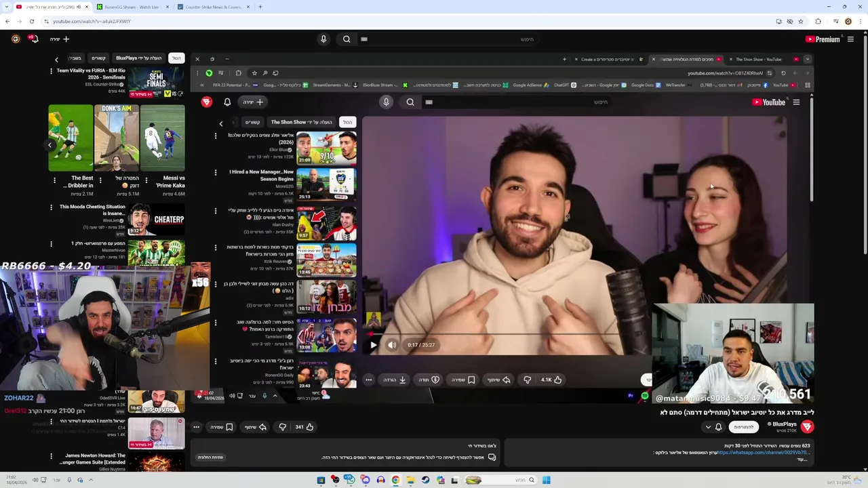Open the YouTube hamburger guide menu
This screenshot has height=488, width=868.
pos(850,39)
